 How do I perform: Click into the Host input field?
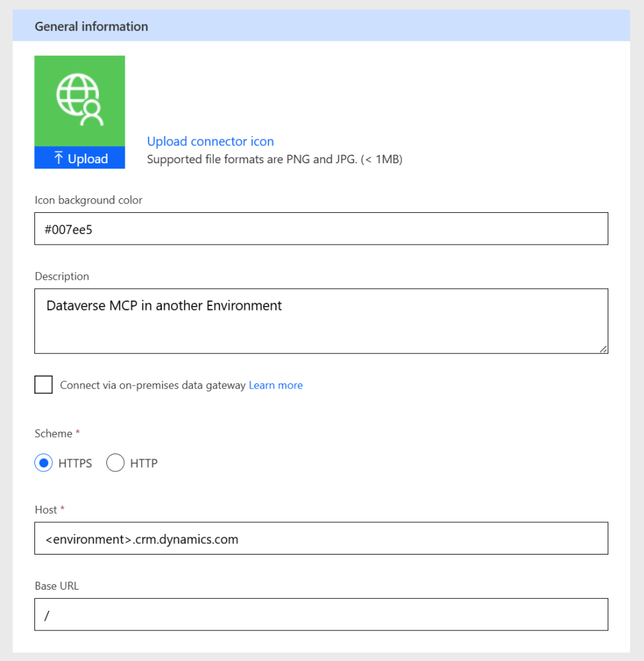(321, 539)
